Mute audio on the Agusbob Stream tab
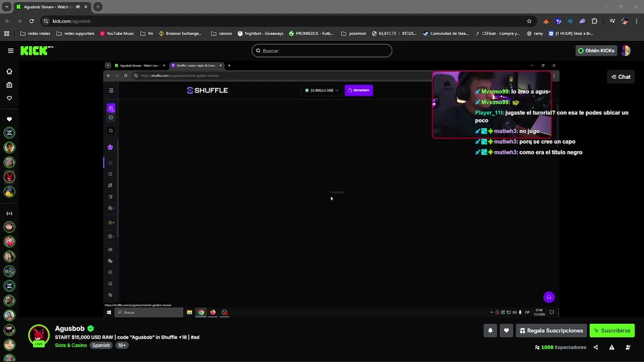 tap(77, 7)
